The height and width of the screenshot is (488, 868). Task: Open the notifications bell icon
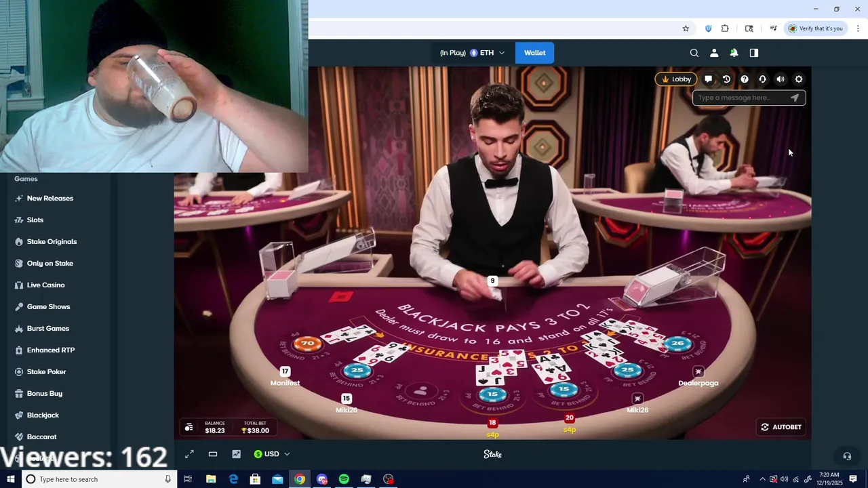coord(734,53)
